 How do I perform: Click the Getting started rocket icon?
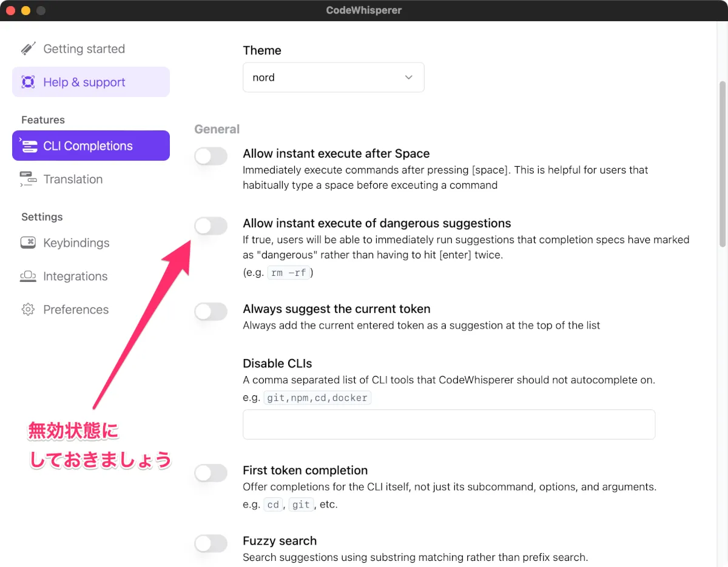[28, 49]
